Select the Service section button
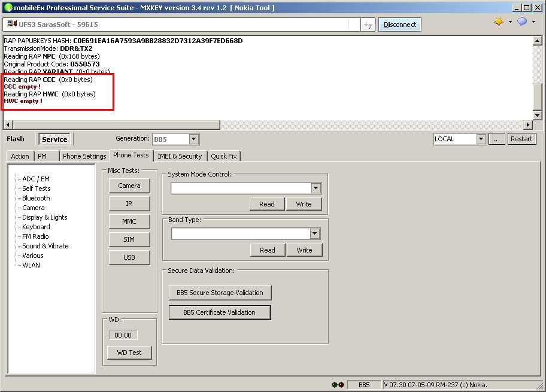 pos(54,139)
